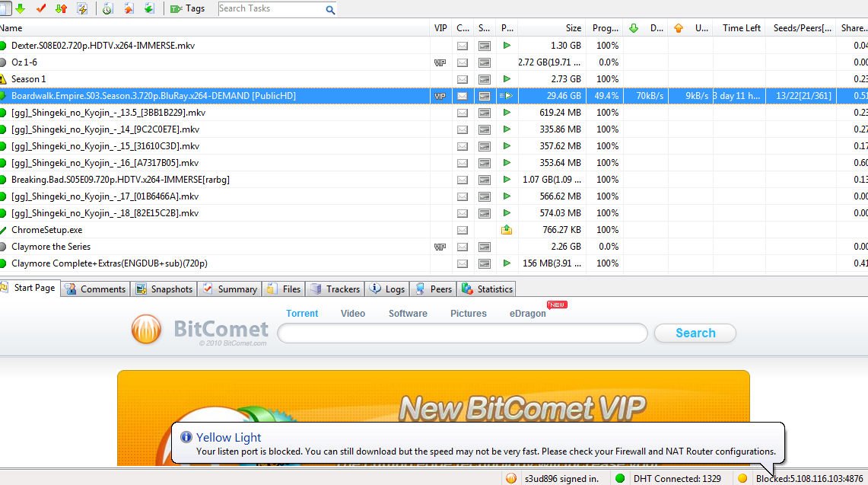Image resolution: width=868 pixels, height=485 pixels.
Task: Click the green DHT status light
Action: 620,478
